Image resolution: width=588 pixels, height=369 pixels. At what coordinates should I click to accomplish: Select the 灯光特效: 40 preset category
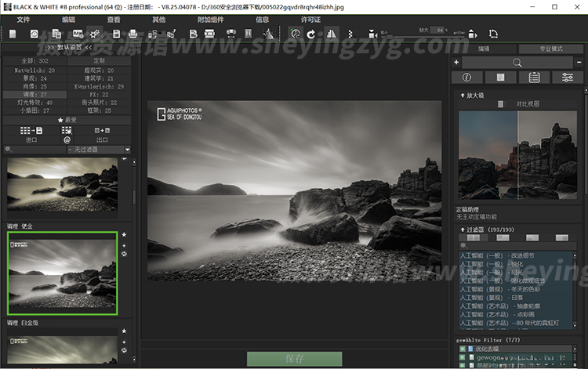[x=33, y=102]
